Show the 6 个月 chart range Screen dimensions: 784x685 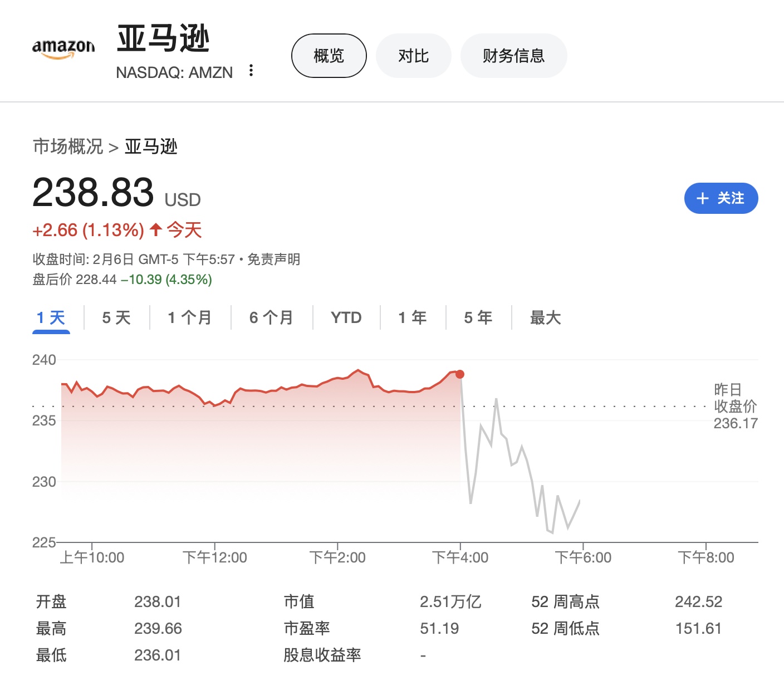(271, 318)
